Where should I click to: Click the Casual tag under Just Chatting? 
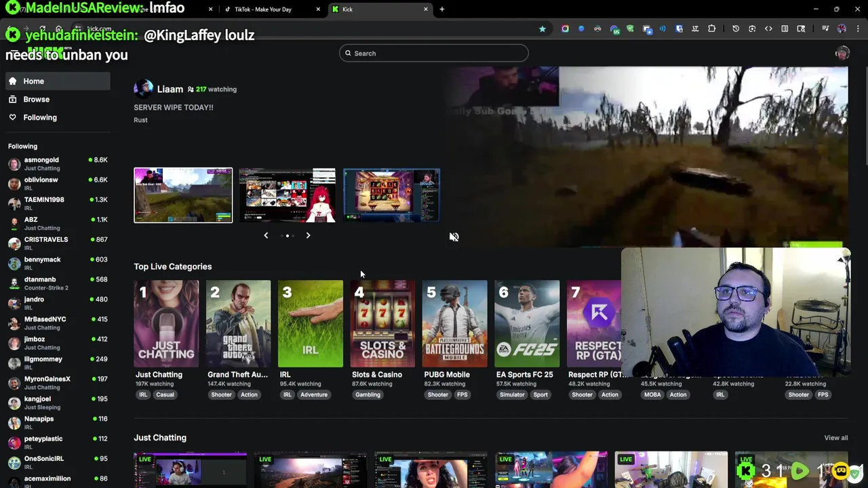point(165,394)
